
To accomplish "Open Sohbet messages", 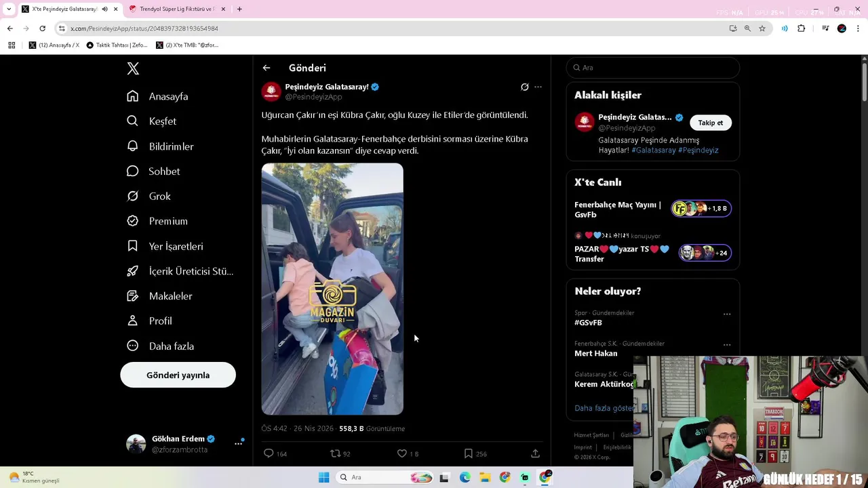I will [153, 171].
